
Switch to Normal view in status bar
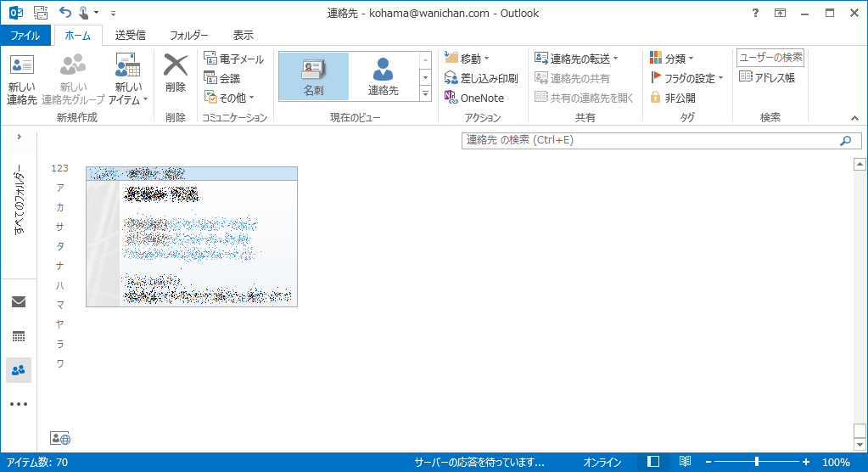pyautogui.click(x=653, y=462)
